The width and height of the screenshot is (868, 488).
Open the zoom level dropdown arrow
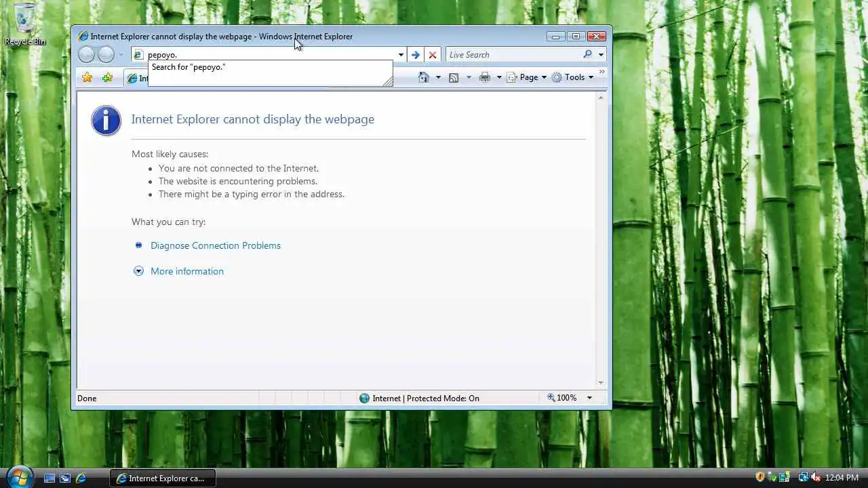(x=589, y=398)
